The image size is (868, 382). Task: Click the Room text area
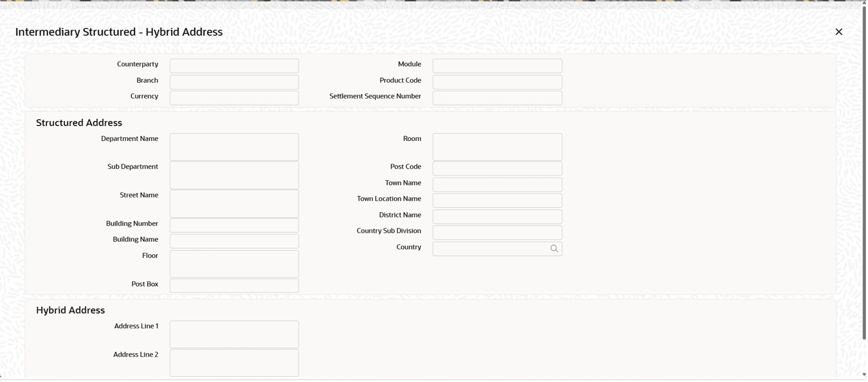(x=497, y=147)
